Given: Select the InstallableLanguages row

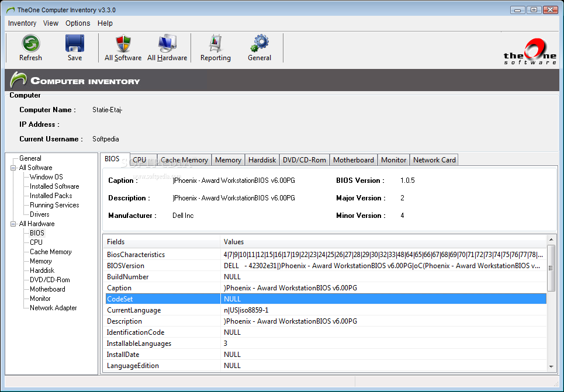Looking at the screenshot, I should pos(325,344).
